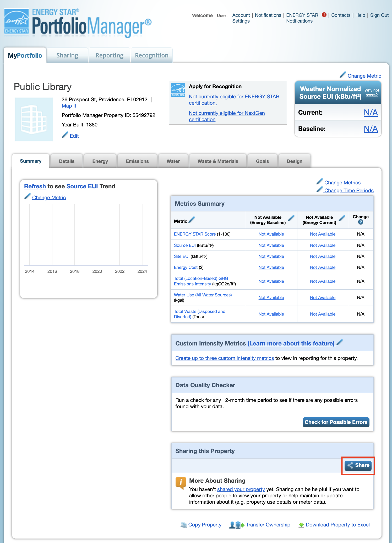This screenshot has height=543, width=392.
Task: Open the ENERGY STAR Score metric link
Action: pos(195,234)
